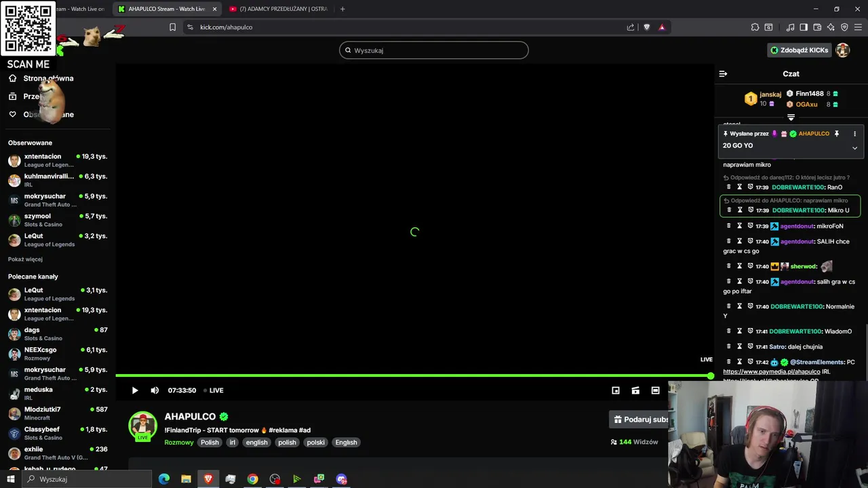Open the Brave VPN shield icon
Screen dimensions: 868x488
click(x=844, y=27)
